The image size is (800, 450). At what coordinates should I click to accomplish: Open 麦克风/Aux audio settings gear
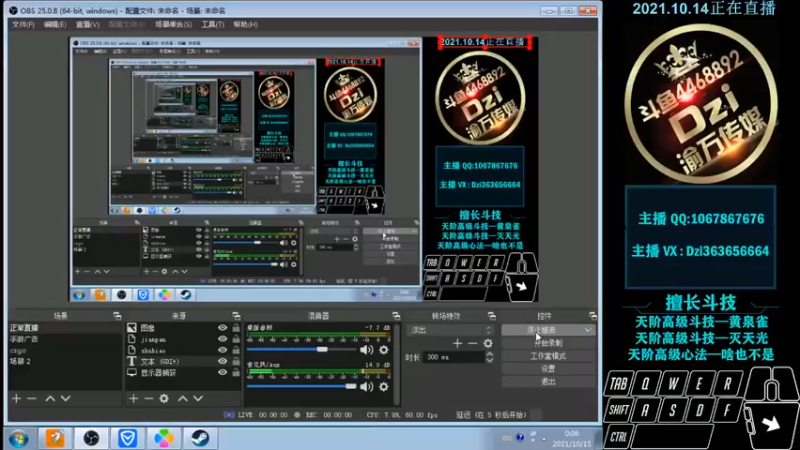tap(384, 387)
